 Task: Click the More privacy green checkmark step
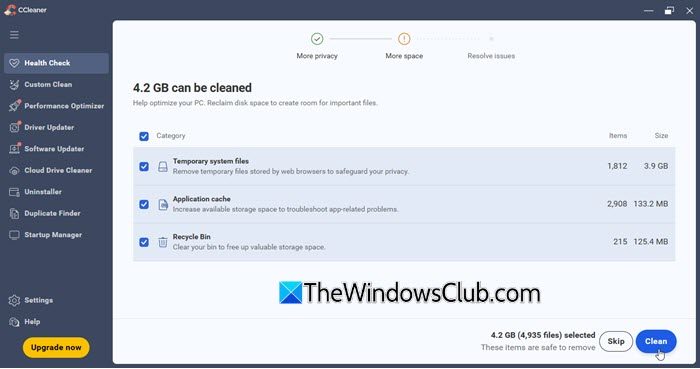[317, 39]
